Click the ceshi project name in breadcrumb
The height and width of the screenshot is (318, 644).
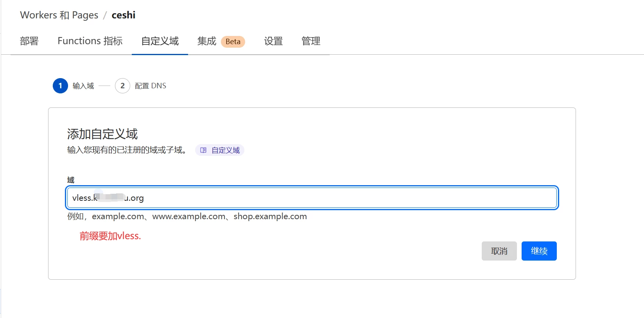[x=124, y=15]
